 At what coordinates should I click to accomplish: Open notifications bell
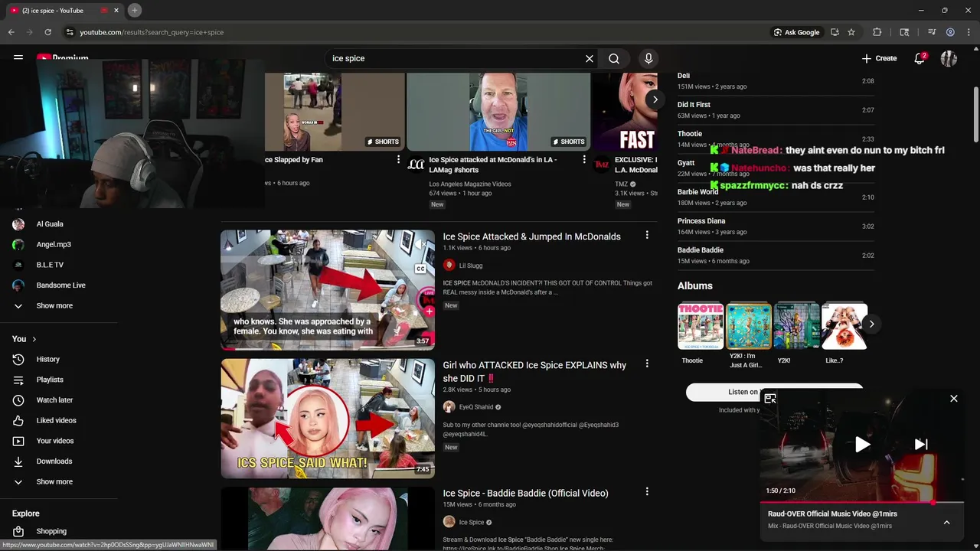(920, 58)
